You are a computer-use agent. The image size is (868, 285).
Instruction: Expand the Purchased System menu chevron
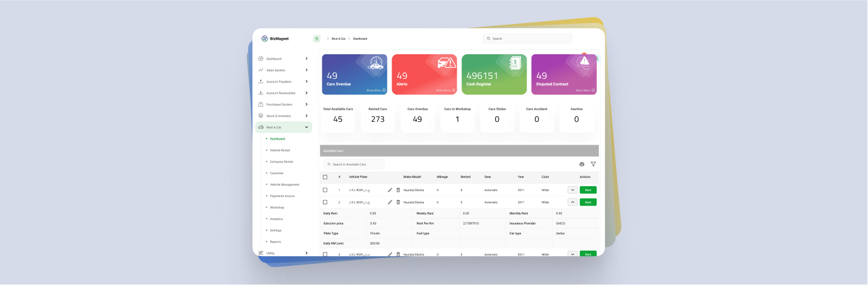coord(307,104)
